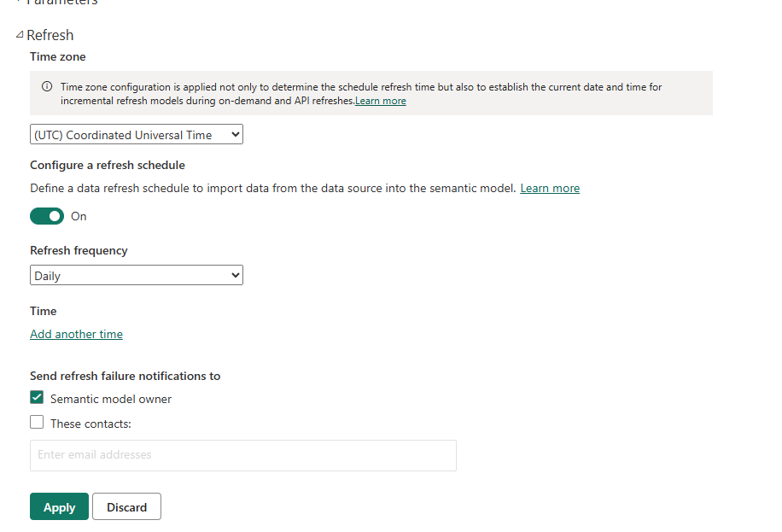Focus the Enter email addresses field
The height and width of the screenshot is (532, 782).
pos(242,455)
